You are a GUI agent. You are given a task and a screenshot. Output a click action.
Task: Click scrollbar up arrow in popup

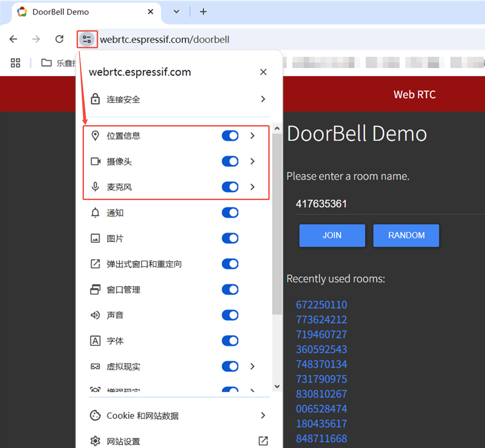[277, 128]
